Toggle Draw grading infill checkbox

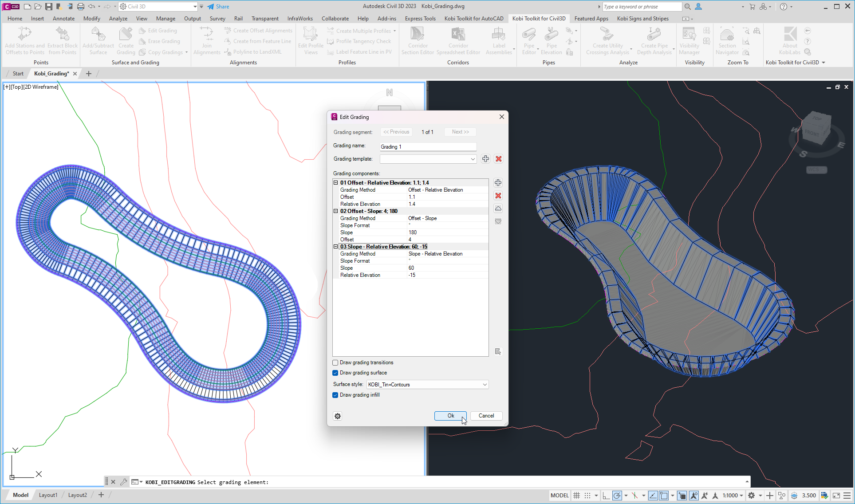(335, 395)
